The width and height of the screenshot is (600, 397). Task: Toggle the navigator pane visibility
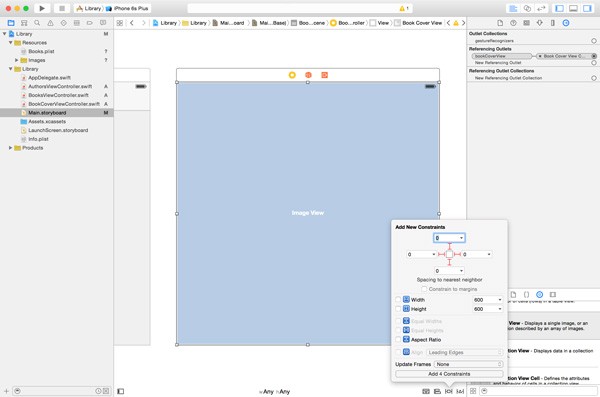559,8
